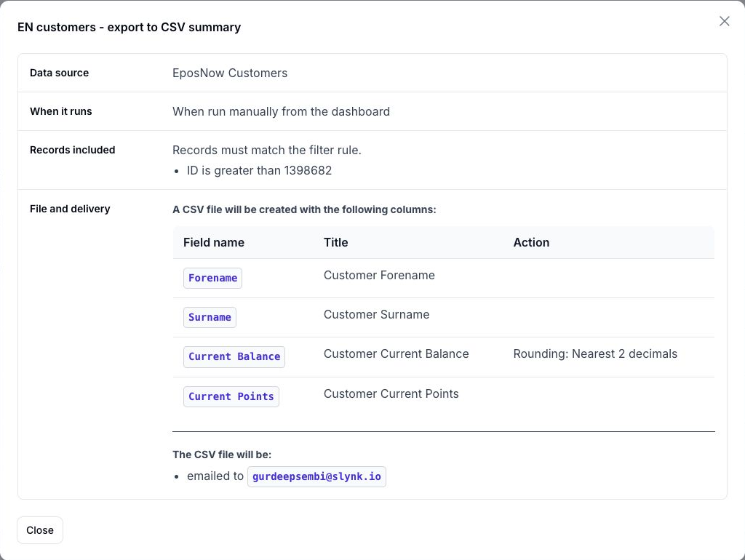745x560 pixels.
Task: Click the 'Customer Surname' title cell
Action: (376, 314)
